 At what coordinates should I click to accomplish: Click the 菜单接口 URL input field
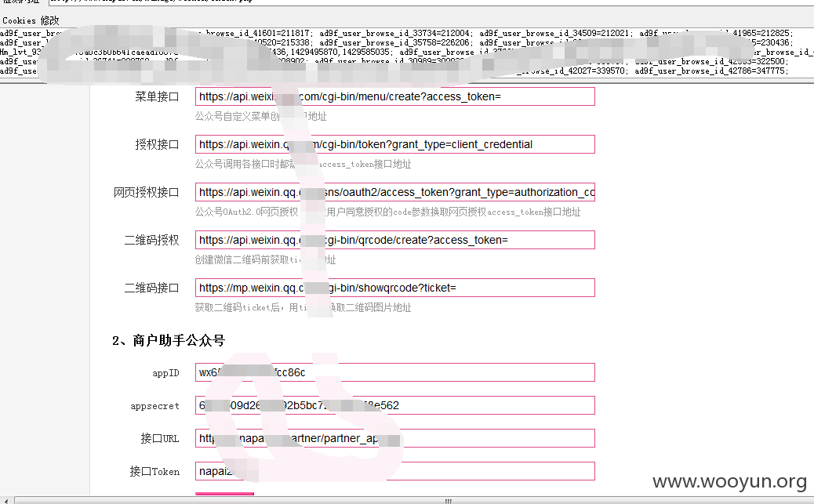[x=394, y=96]
